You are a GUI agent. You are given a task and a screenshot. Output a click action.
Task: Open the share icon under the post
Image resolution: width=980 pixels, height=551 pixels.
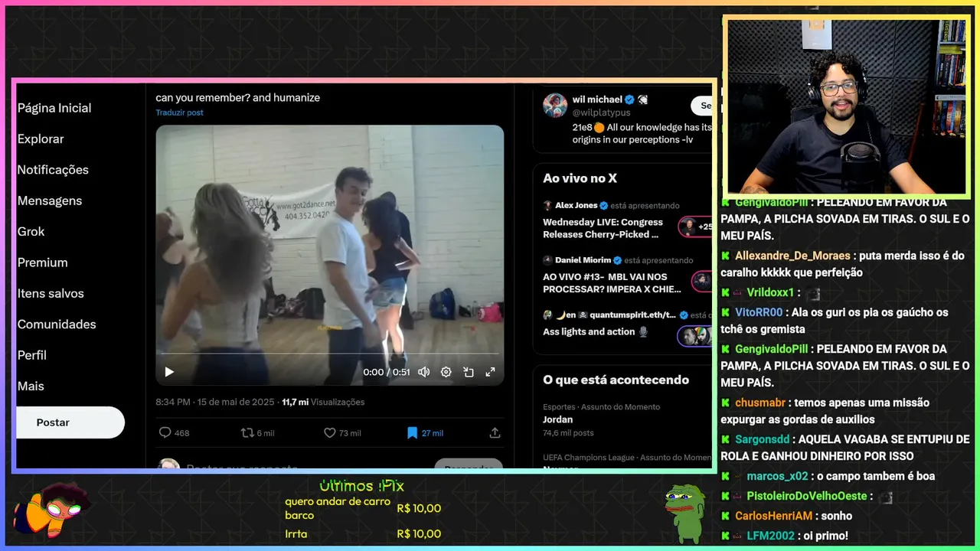(x=495, y=432)
